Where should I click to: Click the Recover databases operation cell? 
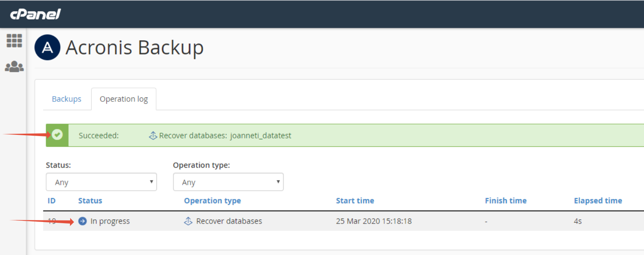click(x=229, y=221)
